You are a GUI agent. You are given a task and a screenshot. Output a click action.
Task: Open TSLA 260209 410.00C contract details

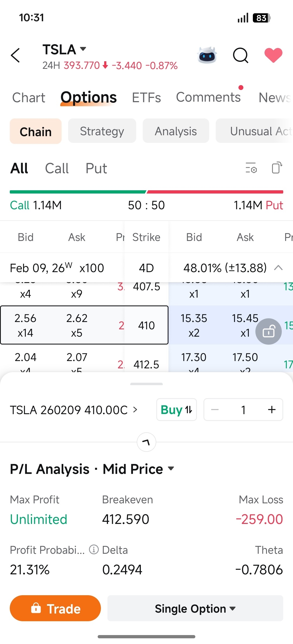(x=74, y=410)
